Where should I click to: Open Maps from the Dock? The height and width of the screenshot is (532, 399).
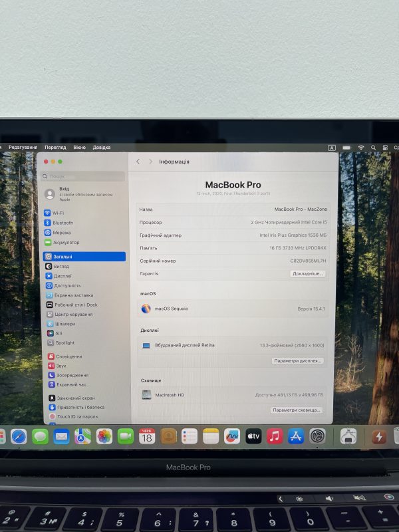tap(82, 436)
